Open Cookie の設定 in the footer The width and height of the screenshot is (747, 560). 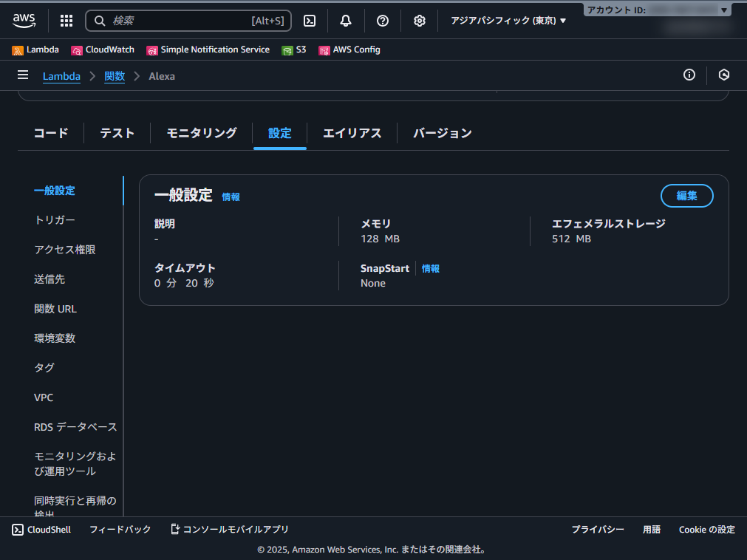pos(706,529)
